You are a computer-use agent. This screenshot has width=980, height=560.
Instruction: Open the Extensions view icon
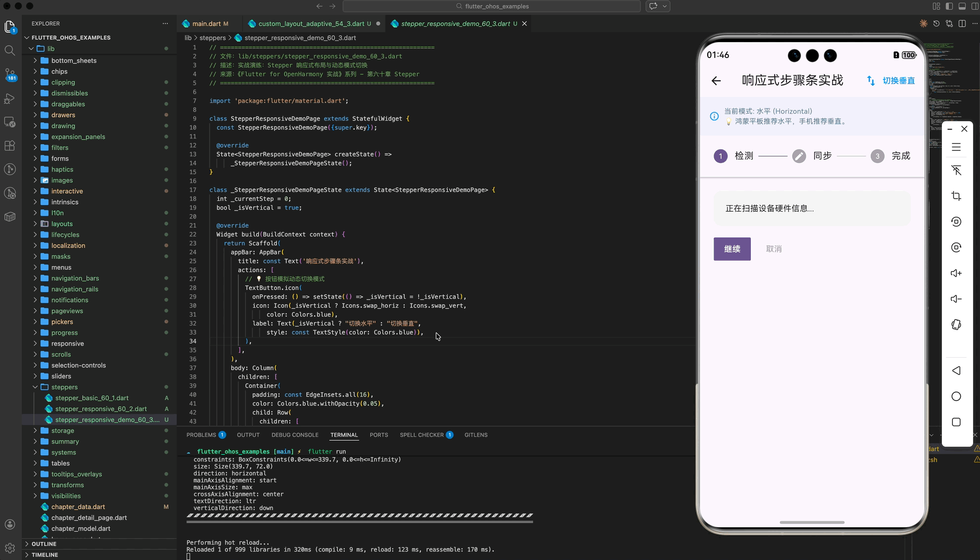9,145
